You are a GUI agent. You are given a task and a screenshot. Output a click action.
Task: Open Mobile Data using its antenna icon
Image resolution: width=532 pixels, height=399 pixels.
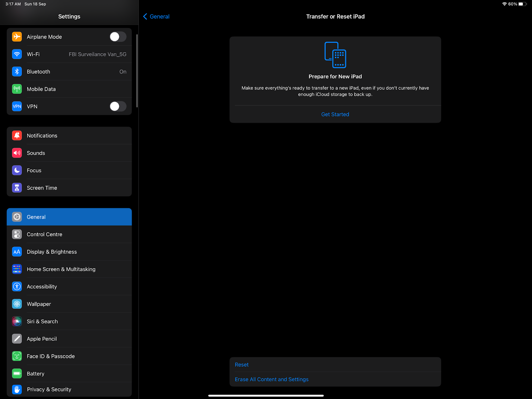17,89
